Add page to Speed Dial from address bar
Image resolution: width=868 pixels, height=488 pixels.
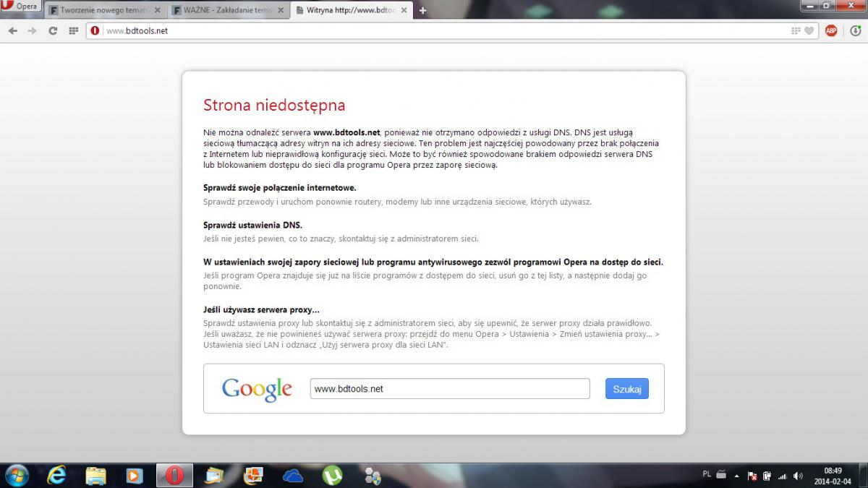click(x=796, y=31)
